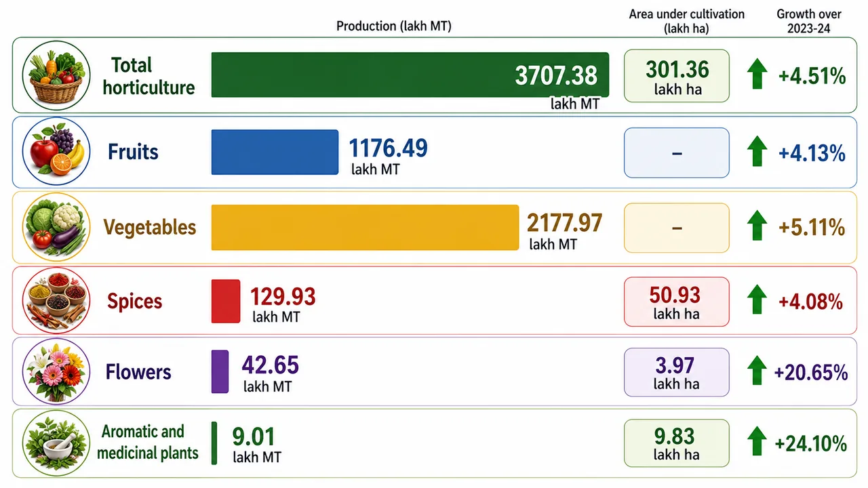Click the dark green Total horticulture production bar
Screen dimensions: 868x488
410,75
